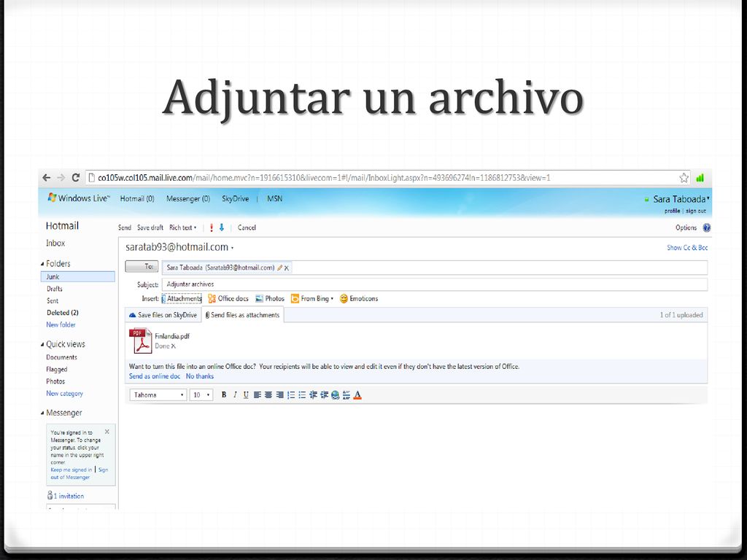Screen dimensions: 747x560
Task: Open MSN in the top bar
Action: (275, 198)
